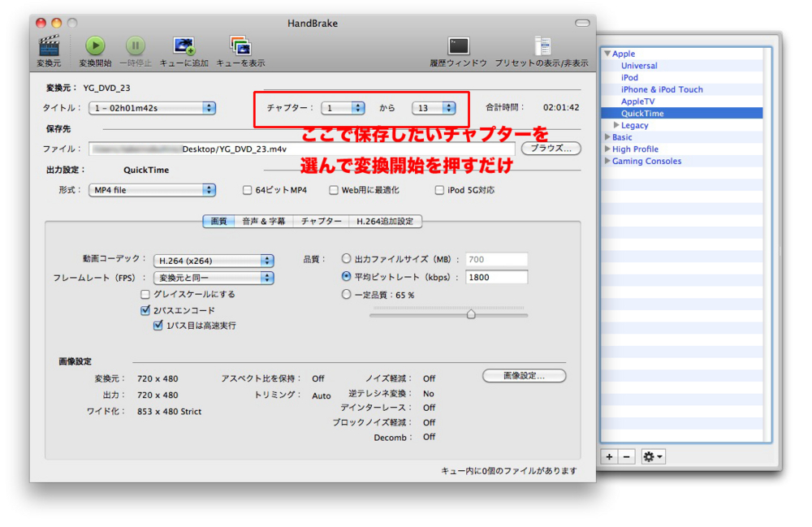Start encoding with 変換開始 play icon
Screen dimensions: 812x527
click(95, 45)
